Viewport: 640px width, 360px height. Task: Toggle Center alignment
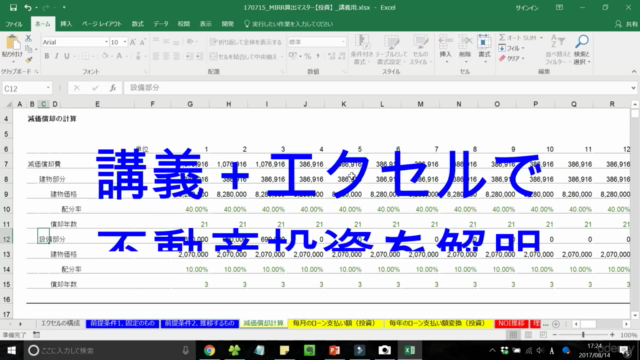tap(166, 56)
